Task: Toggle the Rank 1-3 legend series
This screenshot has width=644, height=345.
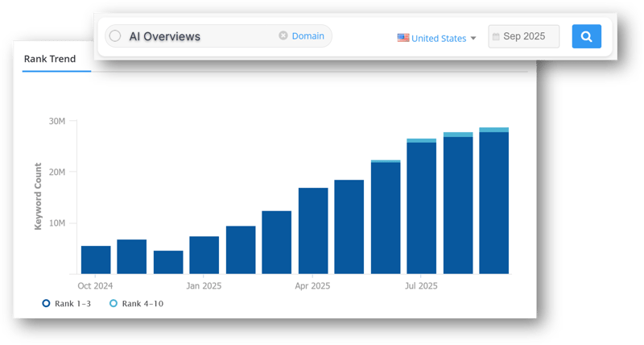Action: (x=46, y=303)
